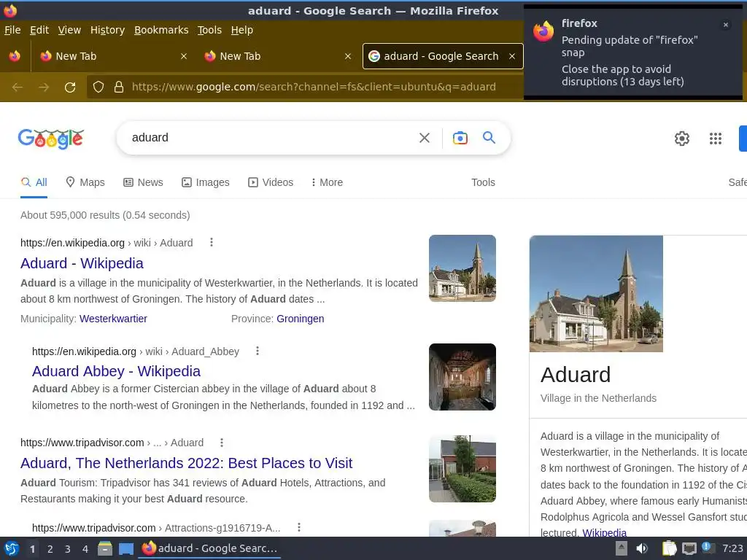The width and height of the screenshot is (747, 560).
Task: Open the Tools menu in the menu bar
Action: point(209,30)
